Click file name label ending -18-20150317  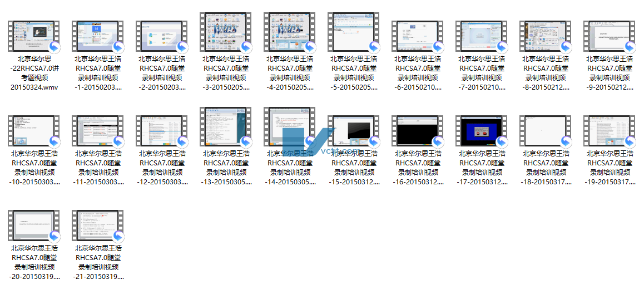pyautogui.click(x=546, y=168)
